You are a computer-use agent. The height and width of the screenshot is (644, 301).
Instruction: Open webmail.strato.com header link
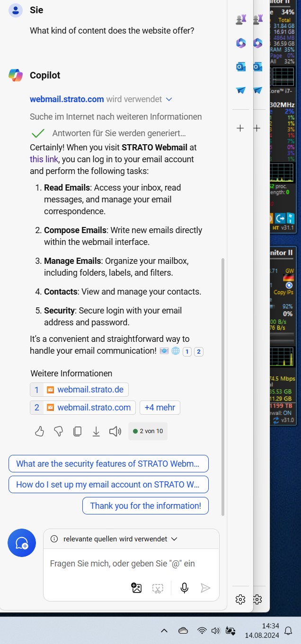click(67, 99)
